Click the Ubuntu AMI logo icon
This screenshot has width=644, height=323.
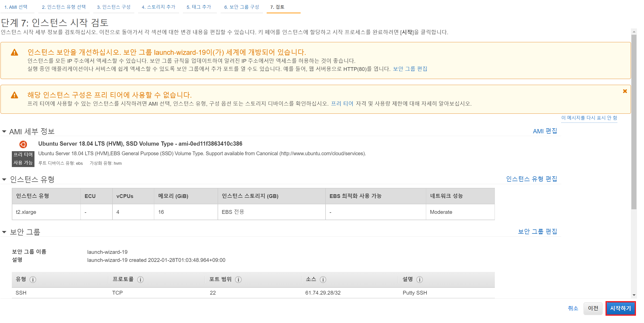(23, 144)
